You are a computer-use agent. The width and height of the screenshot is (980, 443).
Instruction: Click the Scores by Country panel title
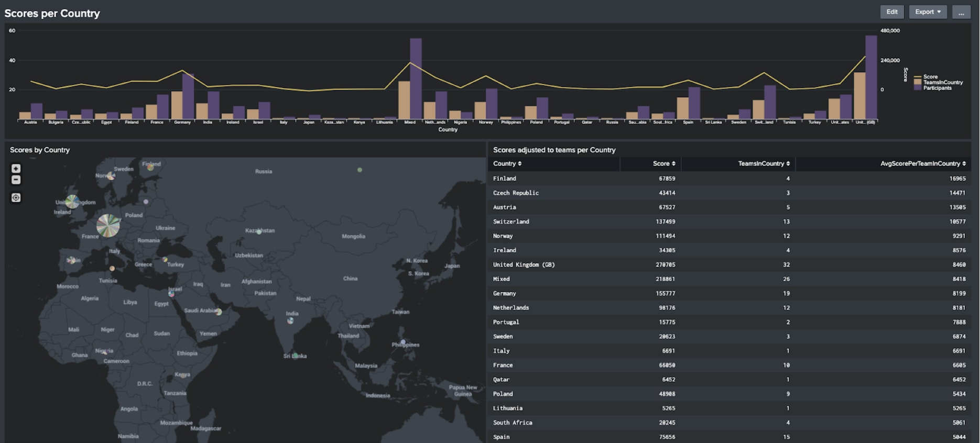pyautogui.click(x=40, y=150)
